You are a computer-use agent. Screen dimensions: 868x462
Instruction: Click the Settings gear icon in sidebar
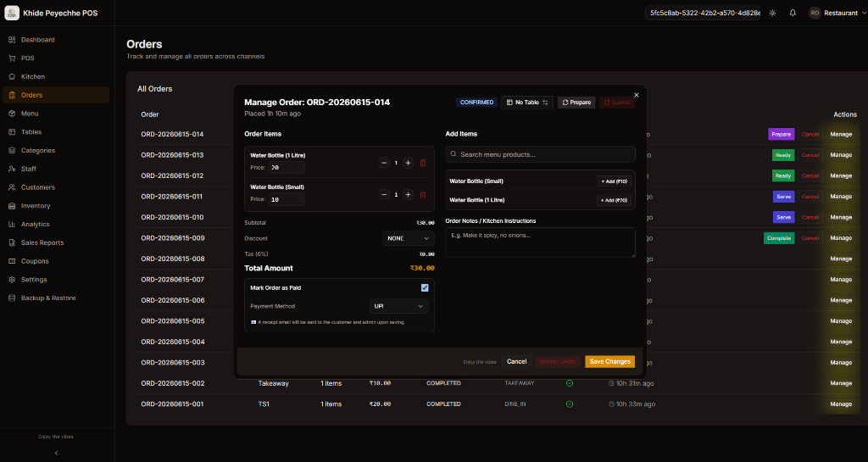click(12, 280)
